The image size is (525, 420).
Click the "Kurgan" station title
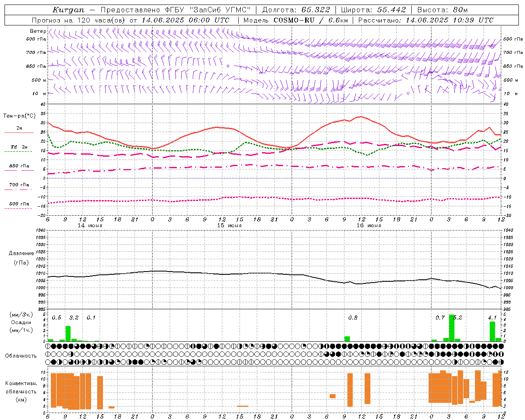[x=68, y=10]
